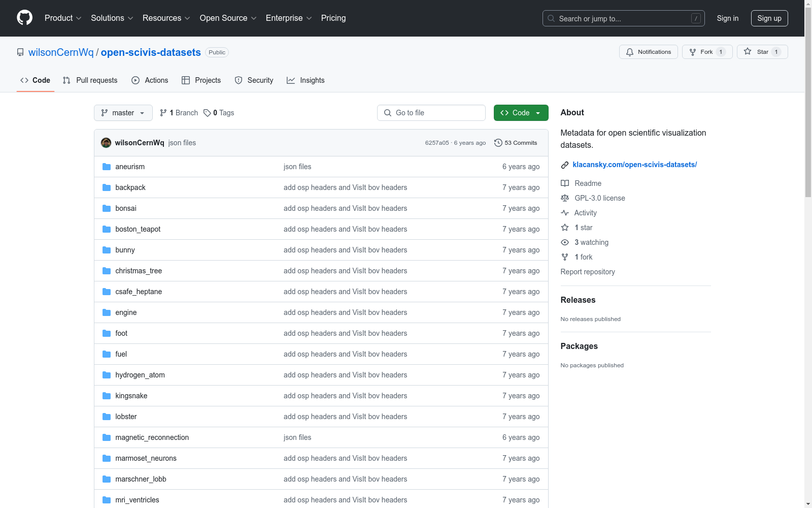Click the folder icon beside kingsnake
This screenshot has height=508, width=812.
(107, 396)
